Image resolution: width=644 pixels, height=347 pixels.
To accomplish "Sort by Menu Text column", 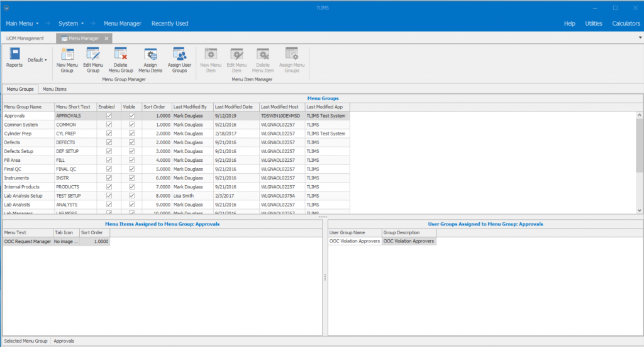I will point(28,233).
